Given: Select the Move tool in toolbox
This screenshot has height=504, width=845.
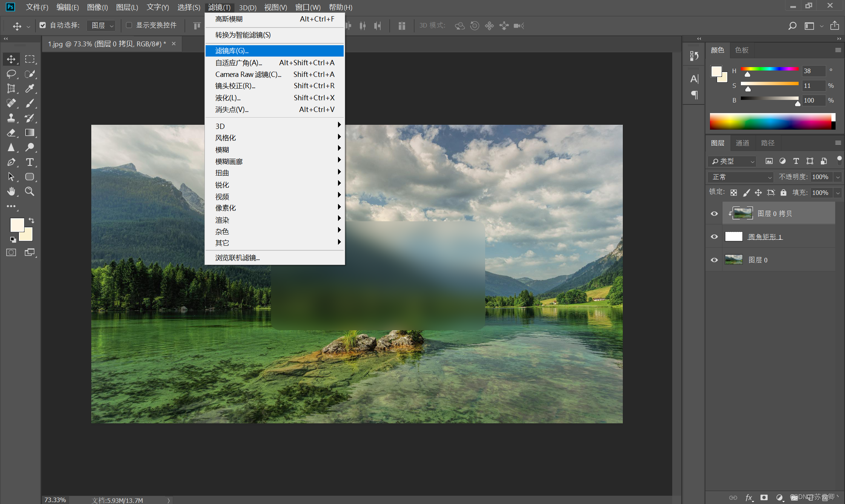Looking at the screenshot, I should [11, 59].
